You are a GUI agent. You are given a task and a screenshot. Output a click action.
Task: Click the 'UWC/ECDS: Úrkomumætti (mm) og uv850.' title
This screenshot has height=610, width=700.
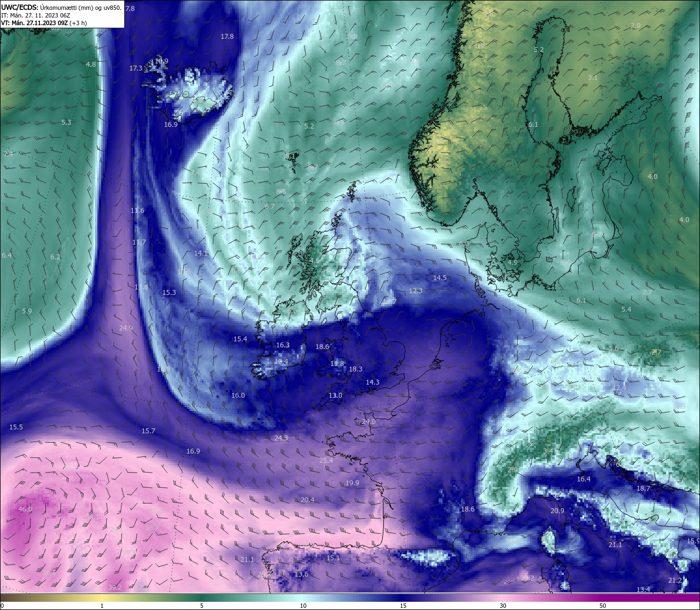pyautogui.click(x=61, y=8)
